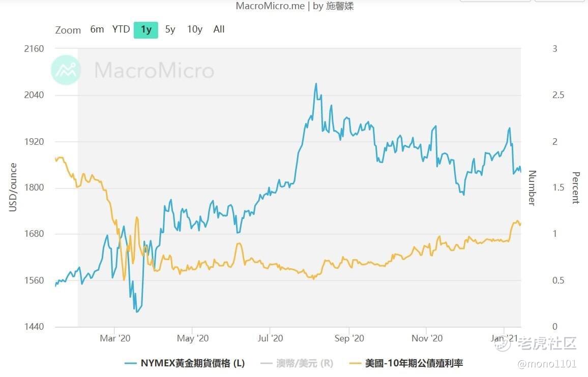Click the yellow line marker in the legend
Screen dimensions: 588x377
tap(356, 363)
